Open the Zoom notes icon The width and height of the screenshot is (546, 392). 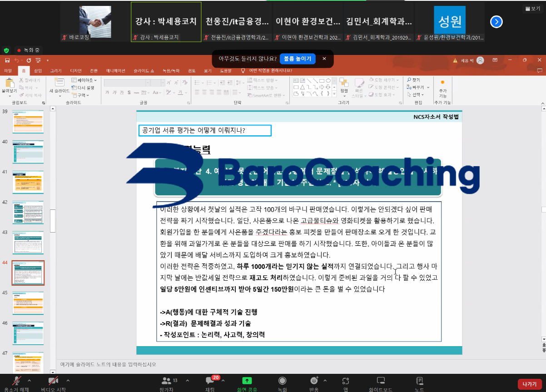420,382
